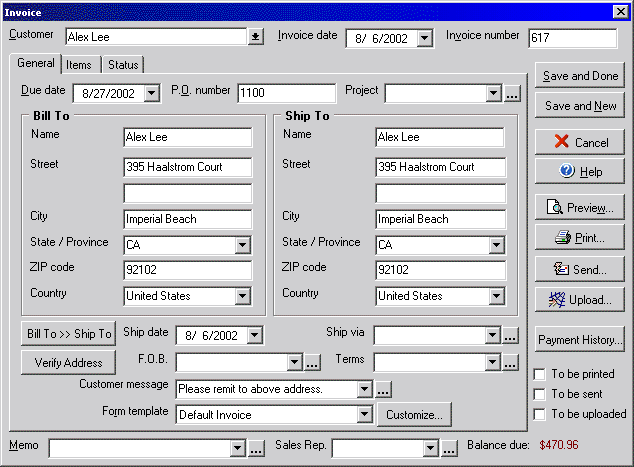The image size is (634, 467).
Task: Check the To be uploaded option
Action: (x=541, y=414)
